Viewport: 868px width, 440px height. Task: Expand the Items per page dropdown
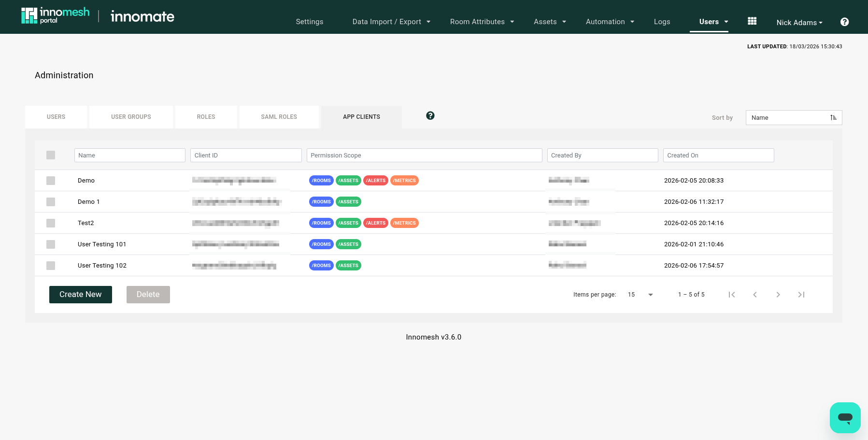pyautogui.click(x=650, y=295)
